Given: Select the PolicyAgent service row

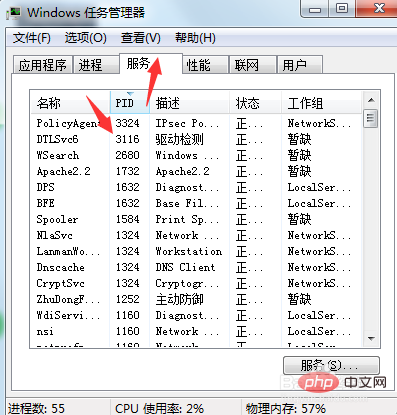Looking at the screenshot, I should [195, 123].
